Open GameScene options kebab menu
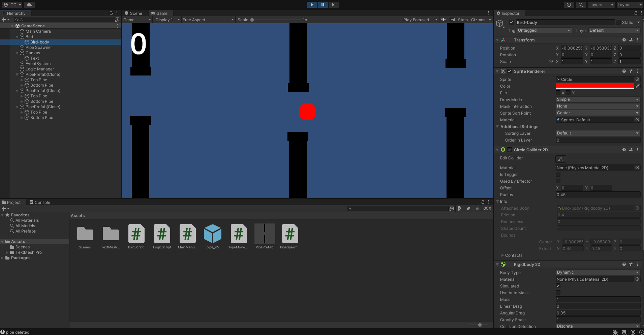Screen dimensions: 644x335 [x=117, y=26]
